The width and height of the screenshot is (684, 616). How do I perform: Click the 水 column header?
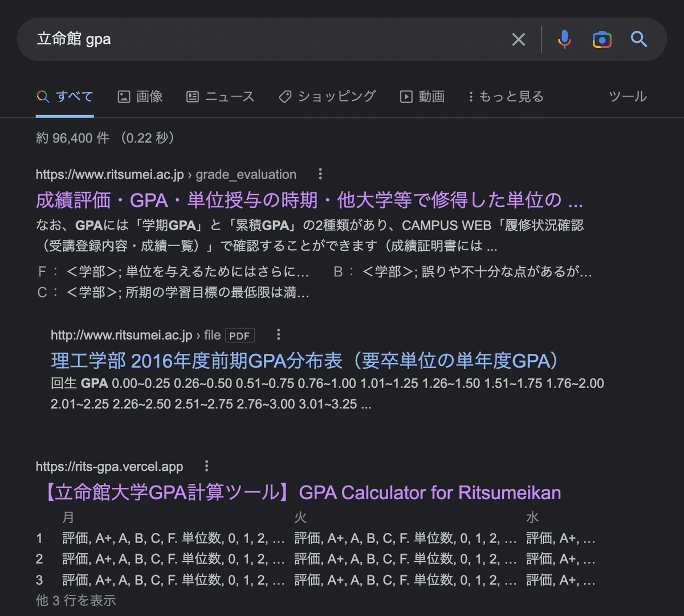coord(532,517)
